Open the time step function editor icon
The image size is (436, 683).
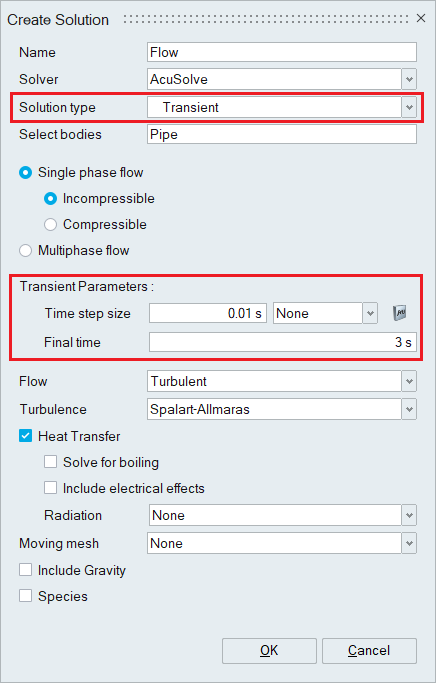(x=399, y=313)
